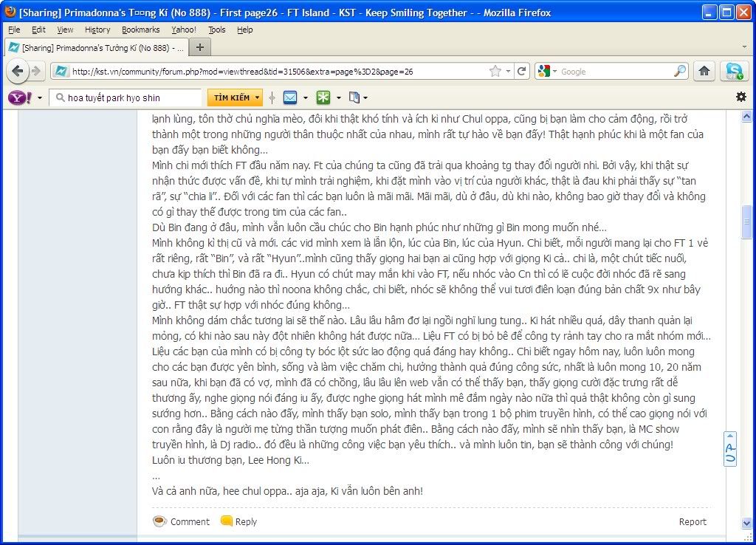
Task: Click the page scrollbar thumb
Action: click(x=746, y=222)
